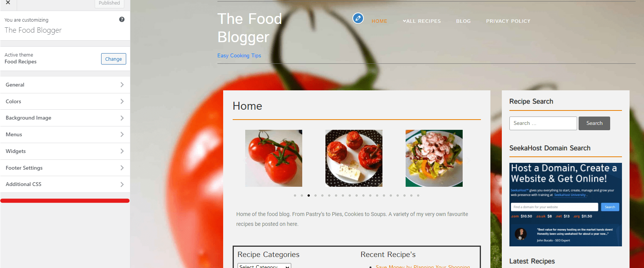
Task: Click the chevron arrow beside Colors
Action: (122, 101)
